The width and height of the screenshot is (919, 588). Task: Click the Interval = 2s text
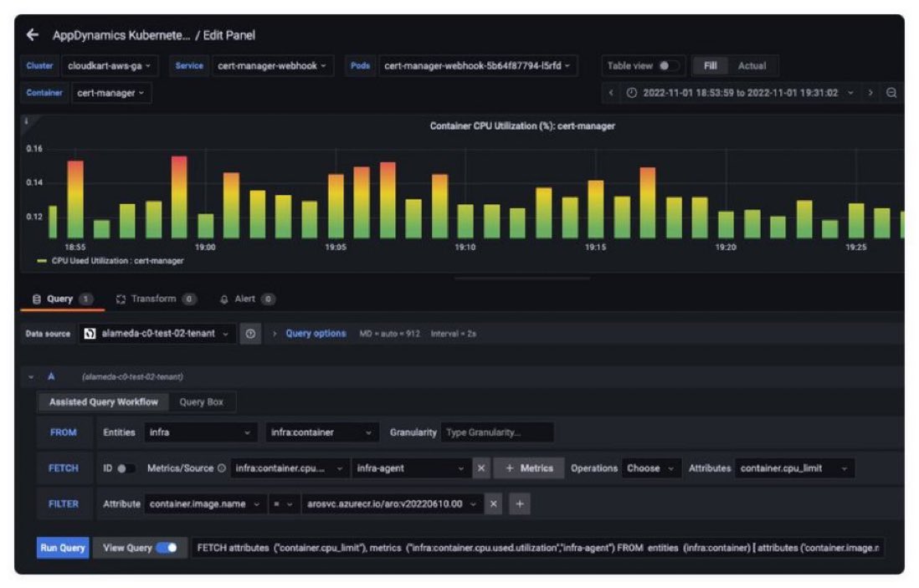click(x=453, y=334)
